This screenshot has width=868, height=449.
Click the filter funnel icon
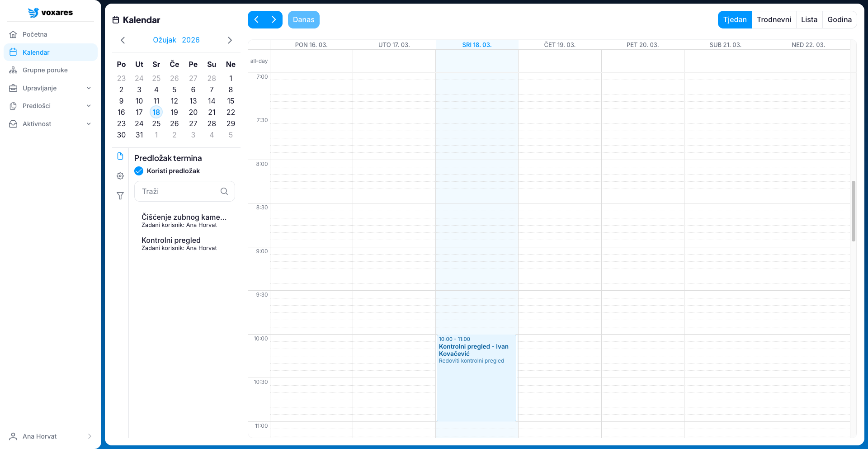pos(120,196)
